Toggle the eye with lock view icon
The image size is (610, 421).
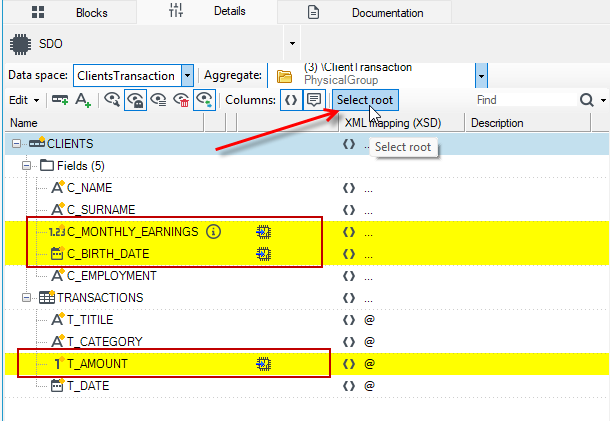click(x=135, y=100)
